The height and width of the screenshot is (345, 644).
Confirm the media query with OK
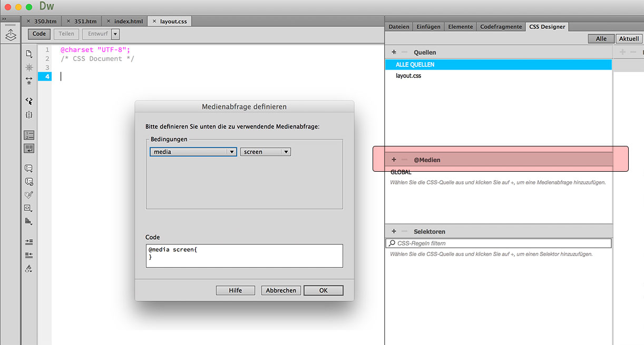tap(323, 290)
